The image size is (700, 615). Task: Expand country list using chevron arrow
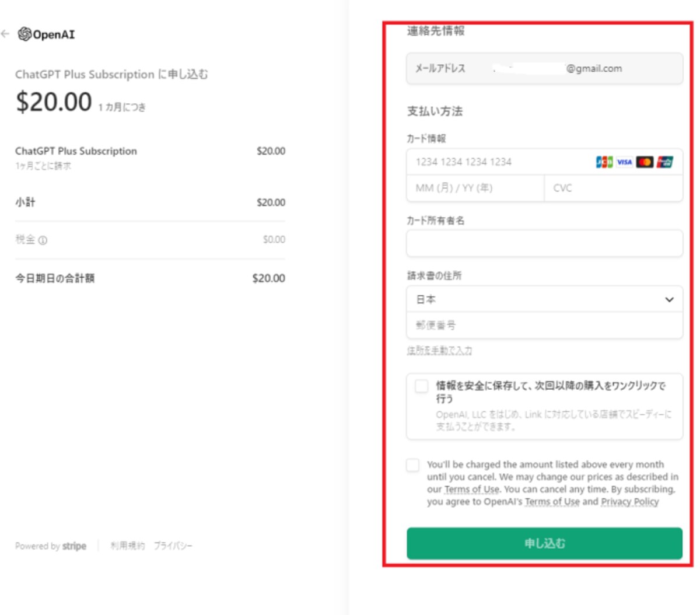tap(669, 300)
